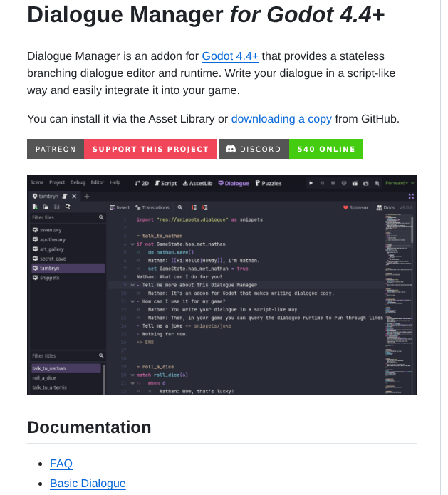448x495 pixels.
Task: Select the snippets dialogue file
Action: tap(68, 278)
